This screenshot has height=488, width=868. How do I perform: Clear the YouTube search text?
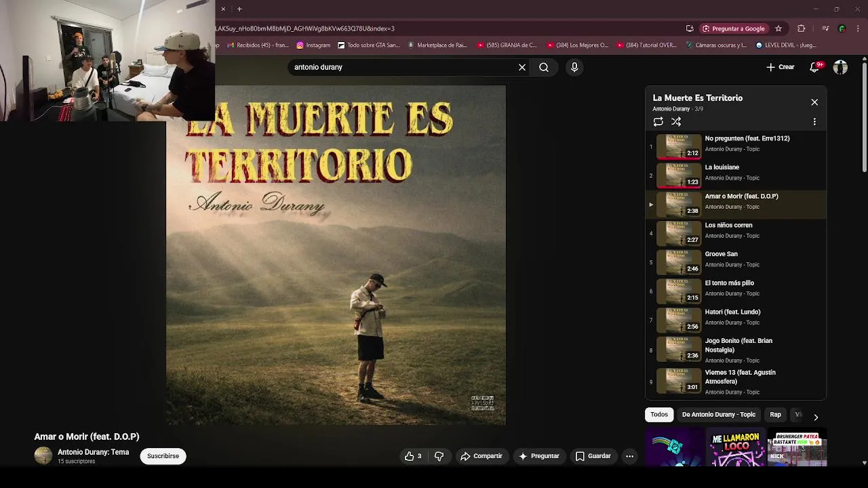(522, 67)
